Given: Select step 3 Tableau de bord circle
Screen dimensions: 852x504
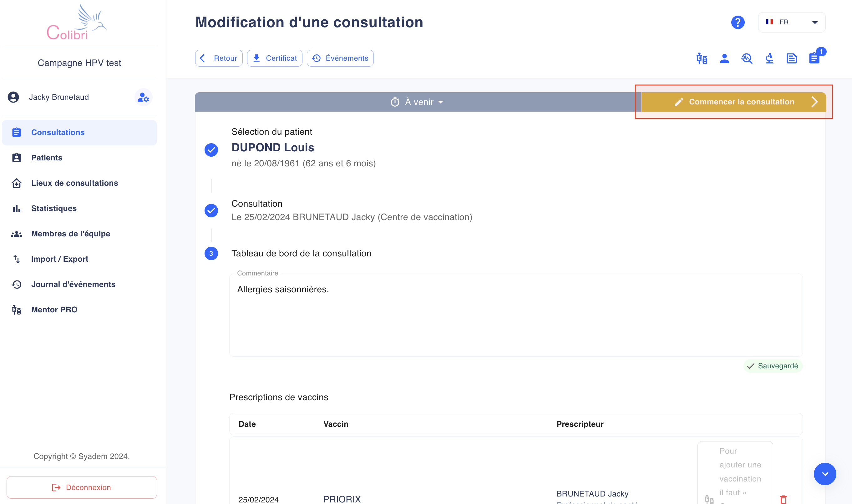Looking at the screenshot, I should 211,253.
